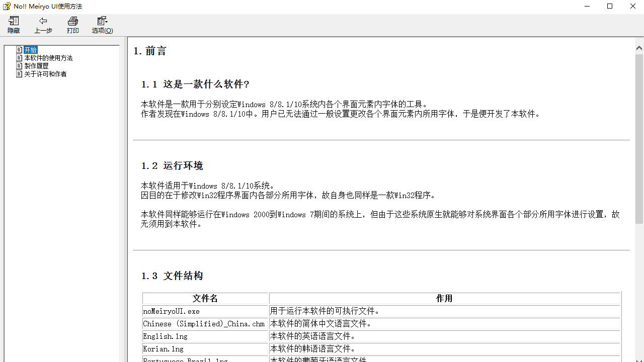Viewport: 644px width, 362px height.
Task: Click the page icon beside 关于许可和作者
Action: pos(19,74)
